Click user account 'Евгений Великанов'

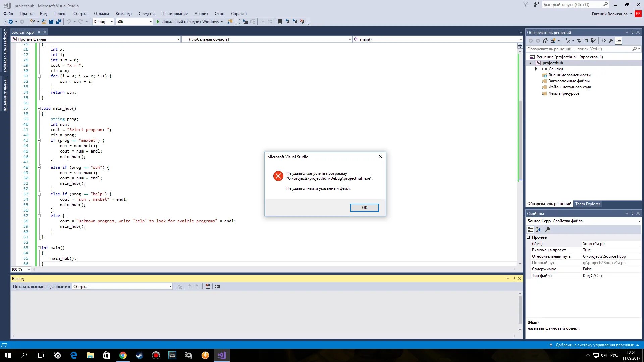click(609, 14)
